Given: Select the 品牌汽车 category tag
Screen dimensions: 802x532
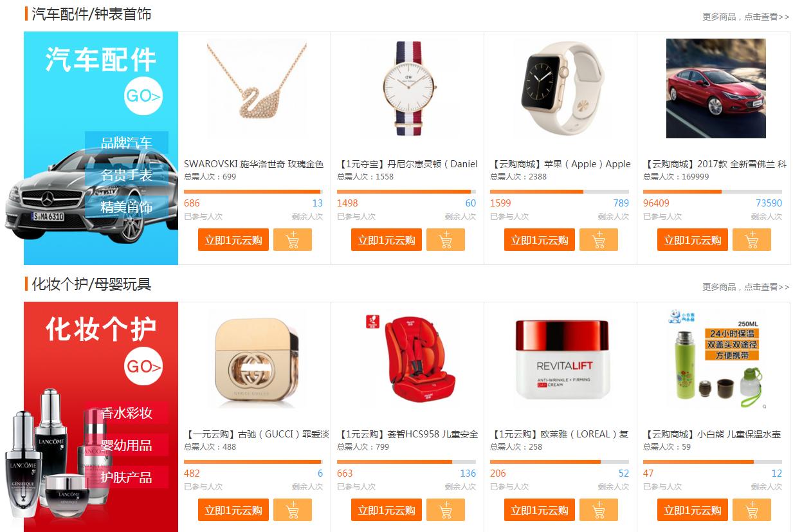Looking at the screenshot, I should [x=127, y=143].
